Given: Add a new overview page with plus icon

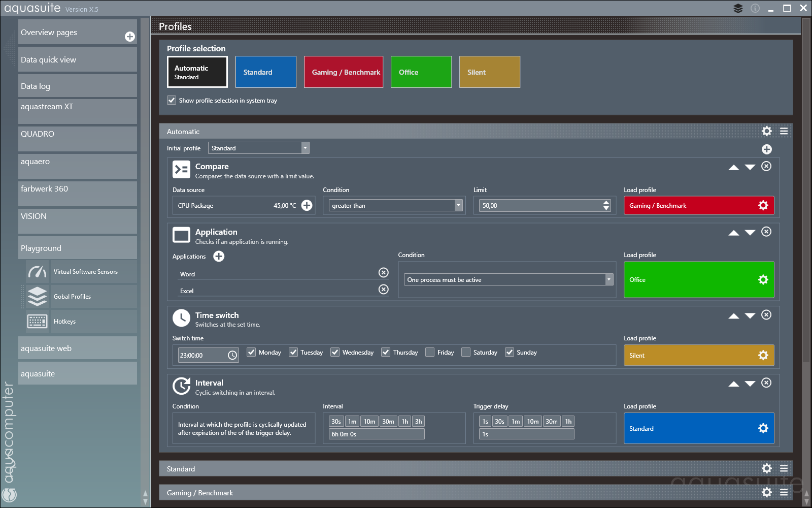Looking at the screenshot, I should [130, 37].
